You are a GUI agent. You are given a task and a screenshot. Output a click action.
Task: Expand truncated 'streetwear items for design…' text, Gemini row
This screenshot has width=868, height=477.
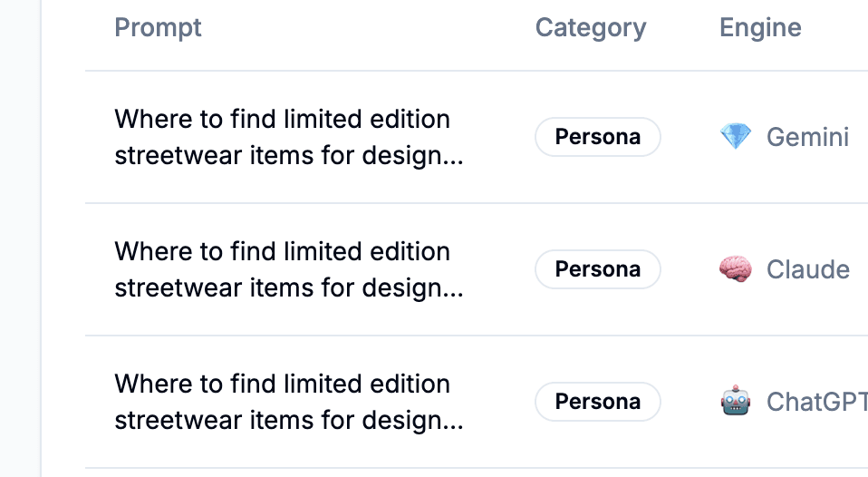(289, 156)
